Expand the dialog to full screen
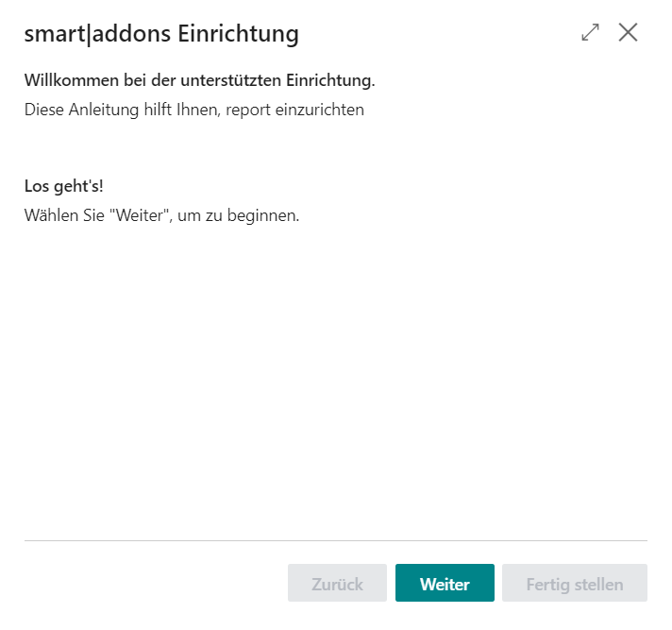672x630 pixels. tap(591, 32)
